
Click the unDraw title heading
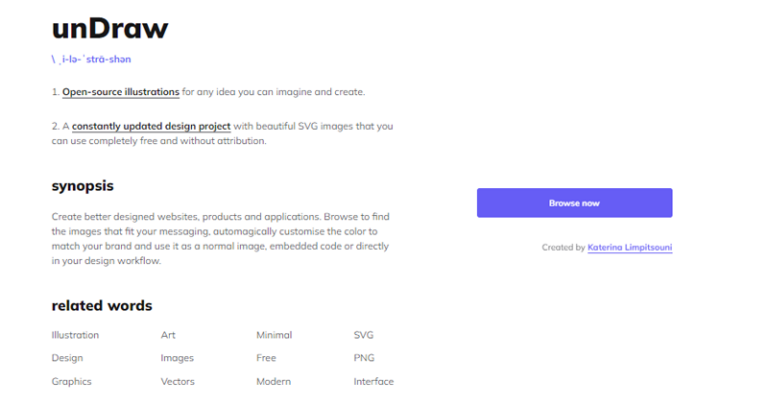pyautogui.click(x=109, y=29)
